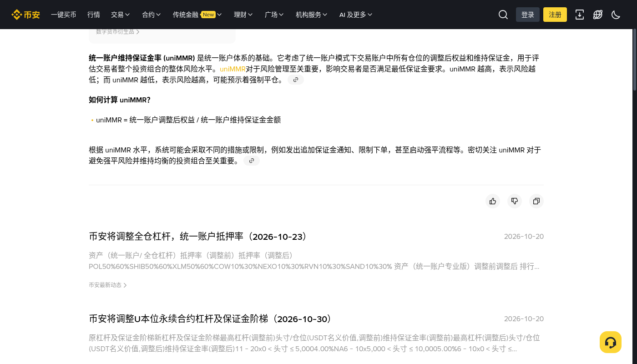Open the 一键买币 menu item

point(64,15)
